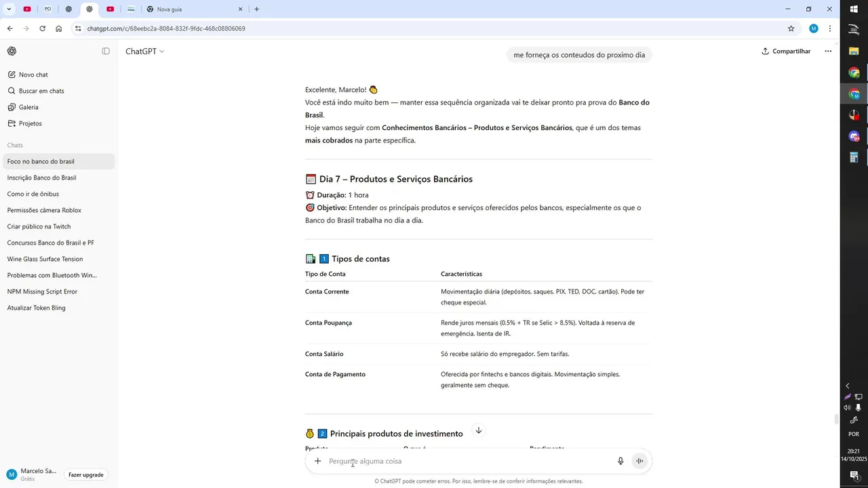Open the chat 'Criar público na Twitch'
868x488 pixels.
(58, 226)
